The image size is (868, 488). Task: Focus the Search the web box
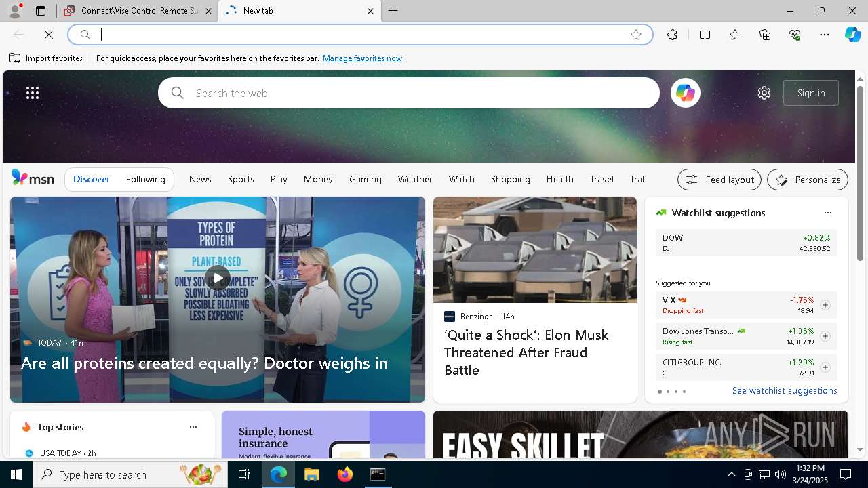pos(409,93)
